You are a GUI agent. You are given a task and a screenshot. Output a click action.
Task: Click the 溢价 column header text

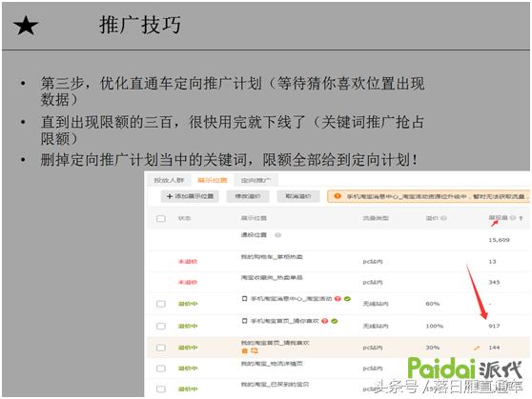point(432,218)
